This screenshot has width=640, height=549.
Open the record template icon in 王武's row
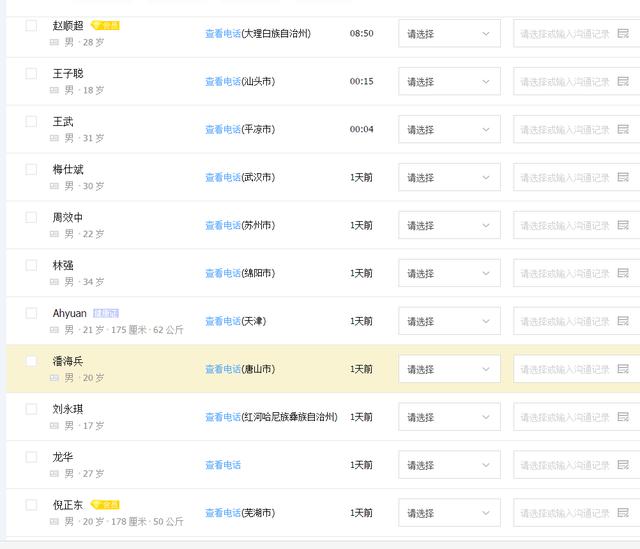[x=623, y=129]
